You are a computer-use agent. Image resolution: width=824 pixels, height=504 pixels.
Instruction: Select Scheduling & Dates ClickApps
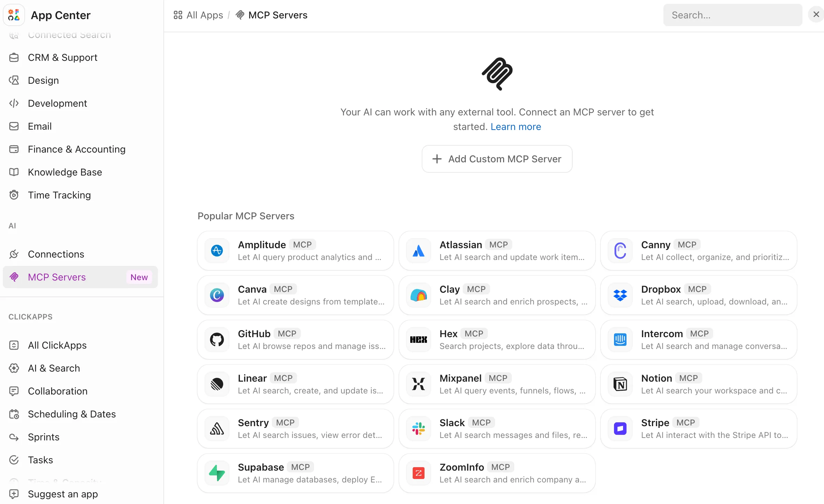(80, 414)
